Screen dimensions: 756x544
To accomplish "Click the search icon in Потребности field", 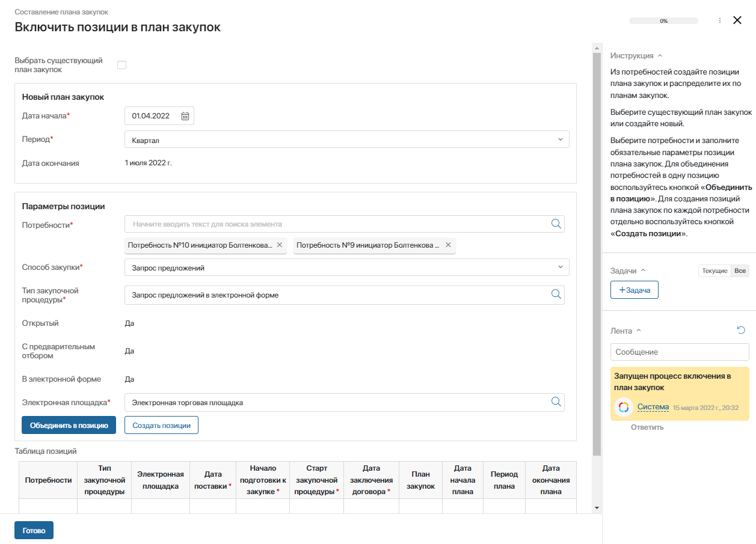I will 556,224.
